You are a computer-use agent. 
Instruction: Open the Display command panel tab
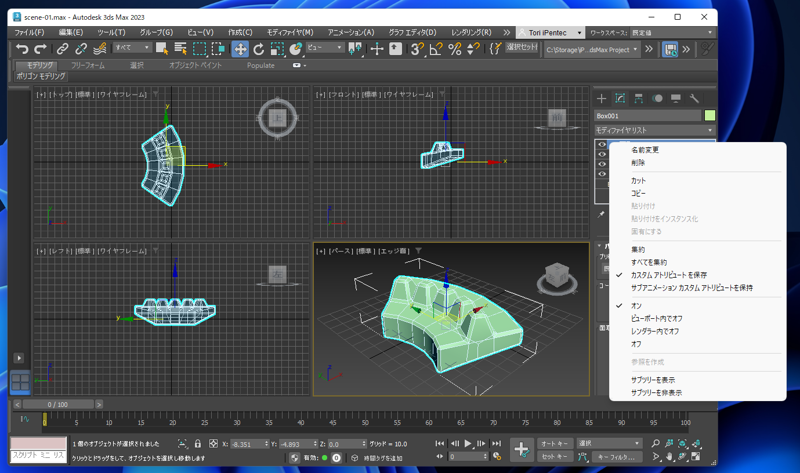[676, 98]
